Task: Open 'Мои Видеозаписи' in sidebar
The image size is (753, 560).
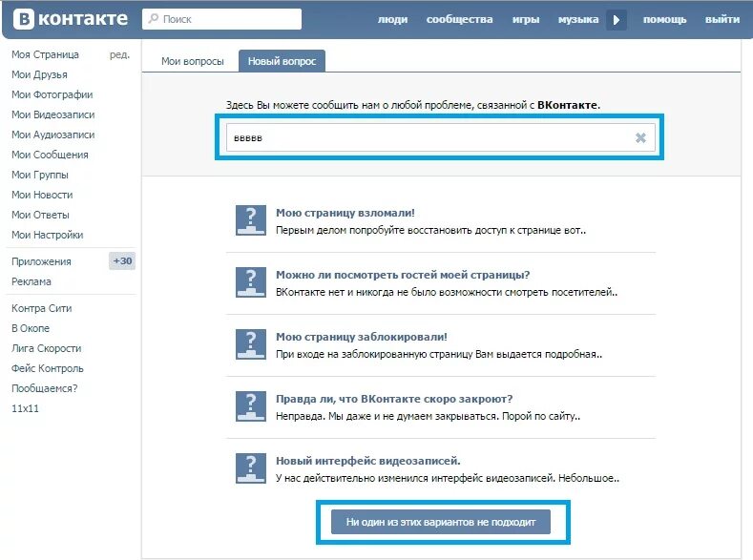Action: (53, 114)
